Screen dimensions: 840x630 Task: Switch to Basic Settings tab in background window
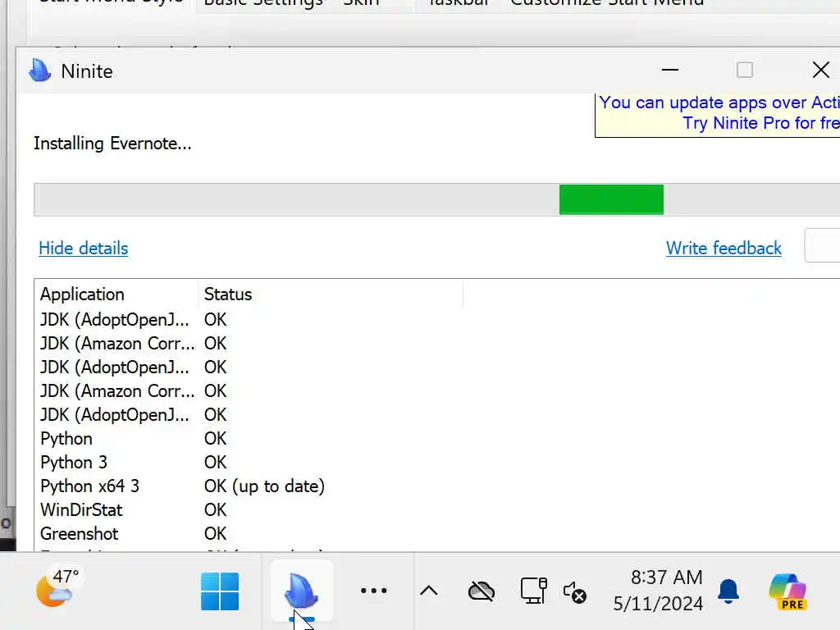pyautogui.click(x=263, y=3)
